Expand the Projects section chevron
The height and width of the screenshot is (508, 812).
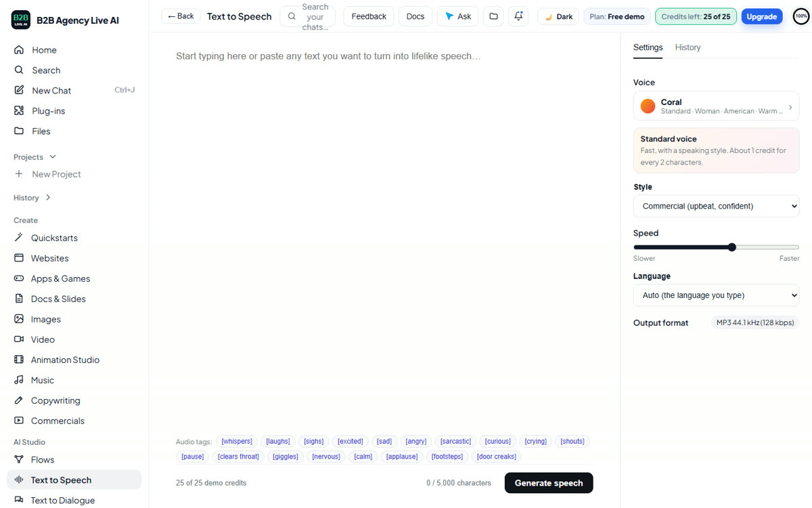click(x=53, y=156)
